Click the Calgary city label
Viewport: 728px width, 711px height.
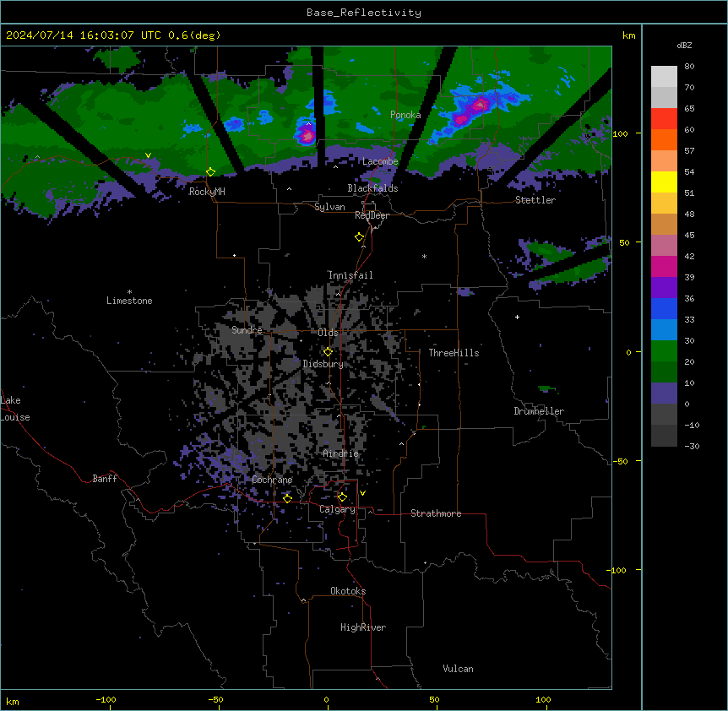[x=337, y=509]
